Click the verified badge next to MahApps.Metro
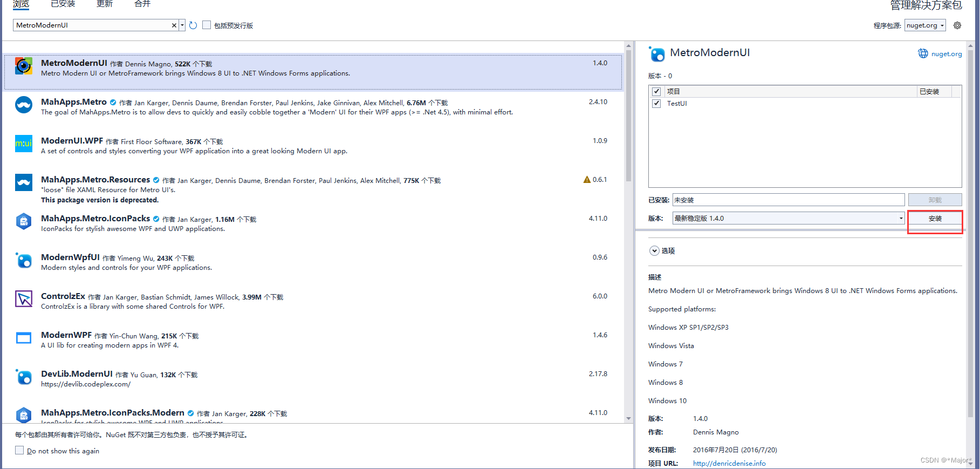The width and height of the screenshot is (980, 469). (x=113, y=102)
